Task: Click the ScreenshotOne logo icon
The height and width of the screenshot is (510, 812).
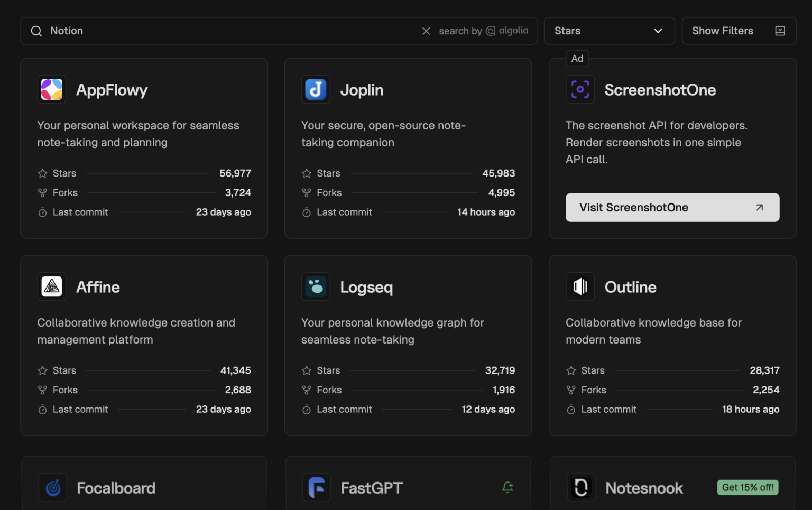Action: point(580,89)
